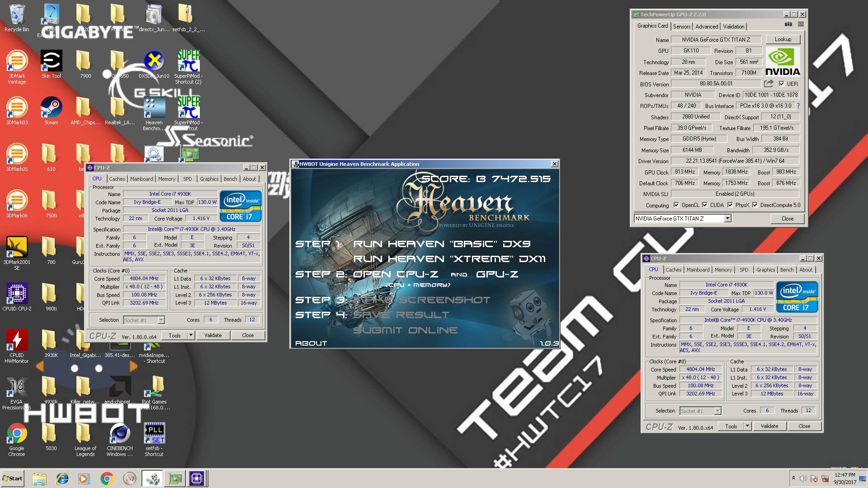Click Close button in right CPU-Z
This screenshot has height=488, width=868.
(x=804, y=426)
